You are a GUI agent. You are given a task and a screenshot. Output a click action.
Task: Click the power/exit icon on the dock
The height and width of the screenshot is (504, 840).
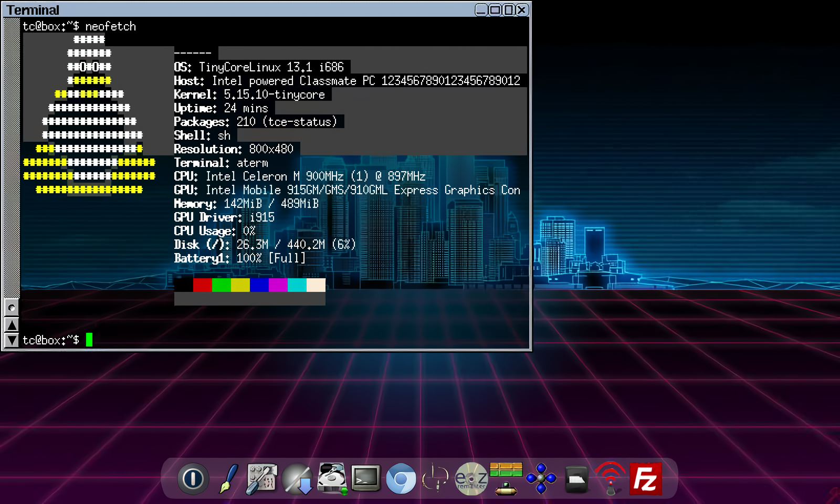(x=193, y=478)
